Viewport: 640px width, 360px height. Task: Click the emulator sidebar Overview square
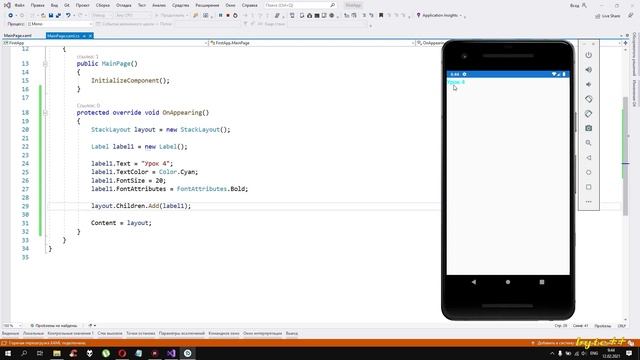click(x=589, y=187)
